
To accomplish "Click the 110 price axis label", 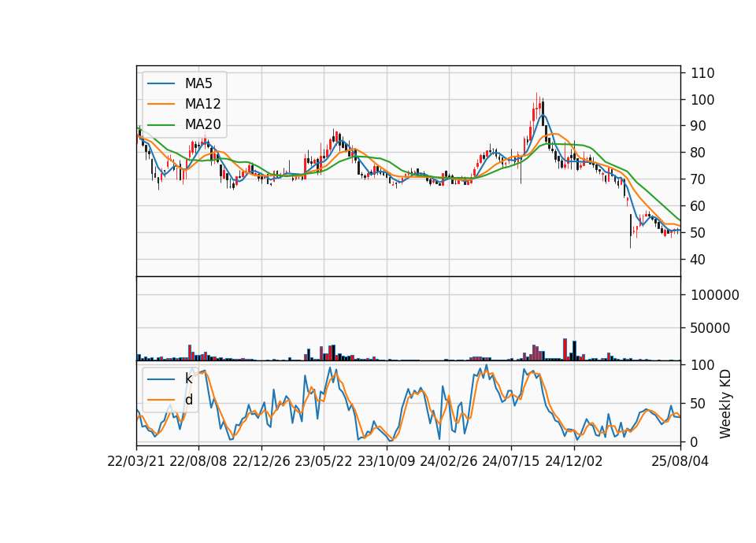I will pos(702,73).
